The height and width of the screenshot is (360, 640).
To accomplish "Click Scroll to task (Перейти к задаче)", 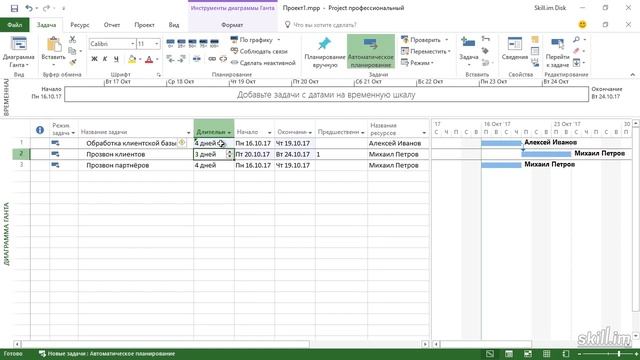I will click(557, 53).
